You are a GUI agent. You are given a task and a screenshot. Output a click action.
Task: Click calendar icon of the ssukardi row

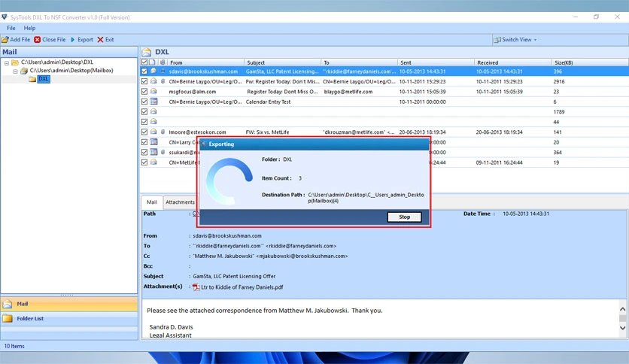tap(153, 152)
